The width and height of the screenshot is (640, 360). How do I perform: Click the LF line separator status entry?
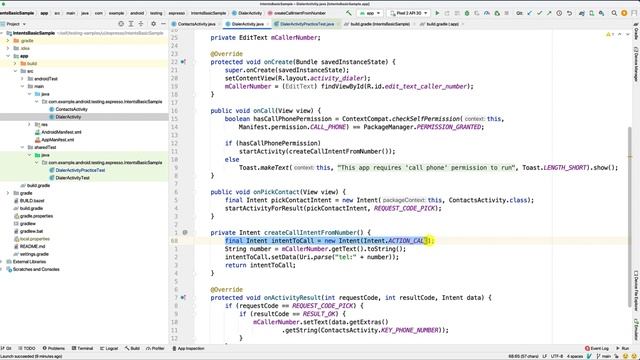544,356
